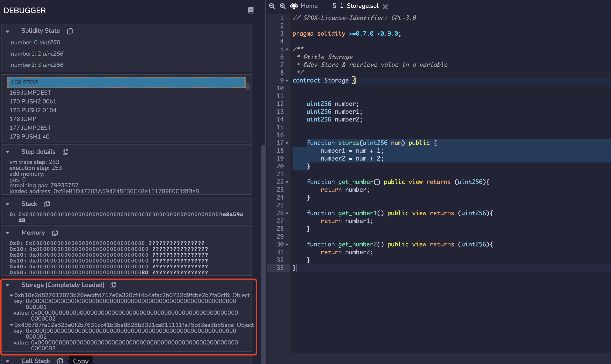Click the opcode list scrollbar thumb
The image size is (611, 364).
248,86
